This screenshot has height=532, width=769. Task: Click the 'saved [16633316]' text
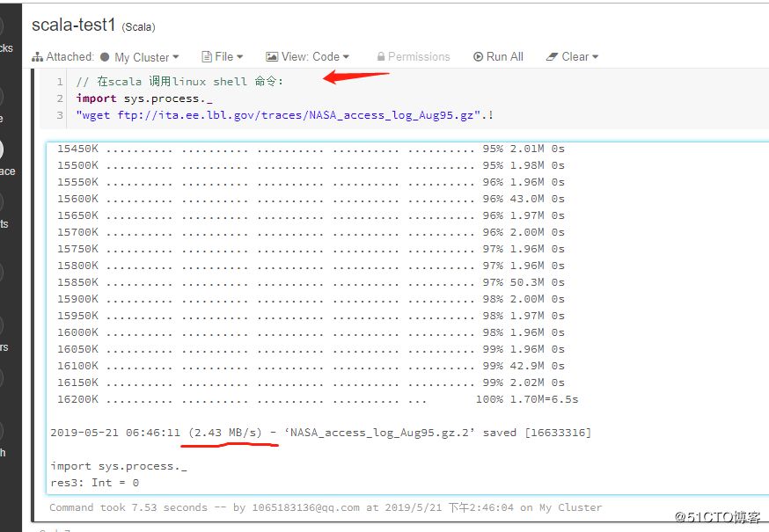click(x=537, y=433)
